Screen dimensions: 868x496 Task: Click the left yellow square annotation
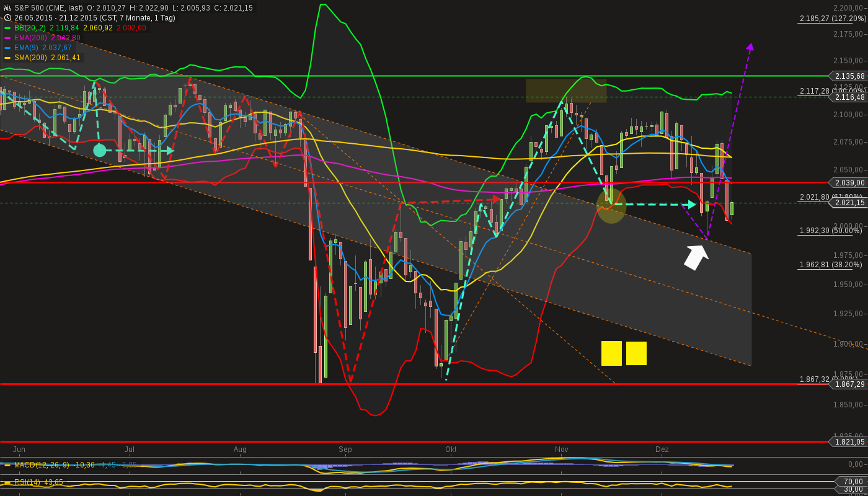611,353
